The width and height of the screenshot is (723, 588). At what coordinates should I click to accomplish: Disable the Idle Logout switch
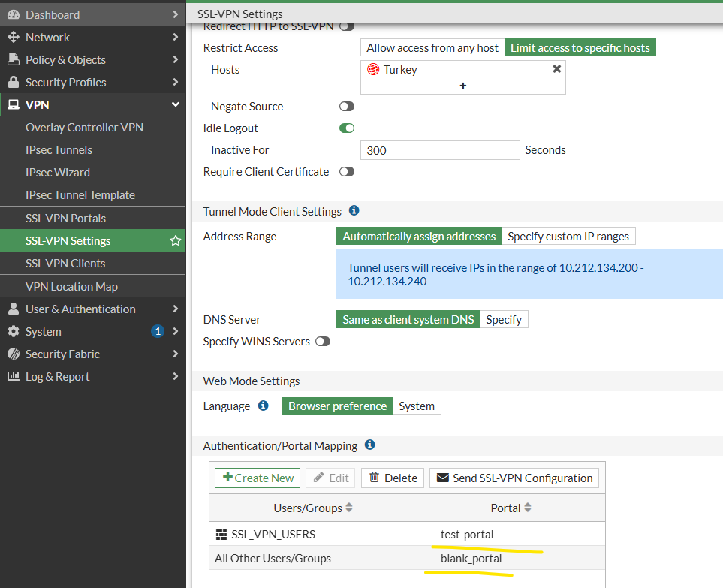point(347,128)
